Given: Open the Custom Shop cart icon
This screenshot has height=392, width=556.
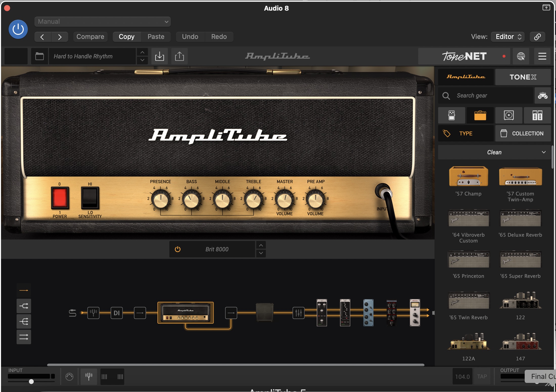Looking at the screenshot, I should coord(543,95).
